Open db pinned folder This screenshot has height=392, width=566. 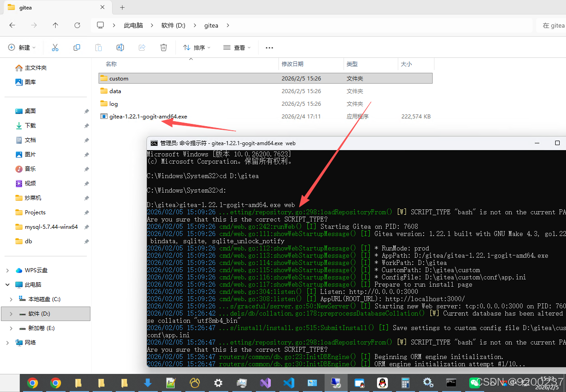[28, 241]
